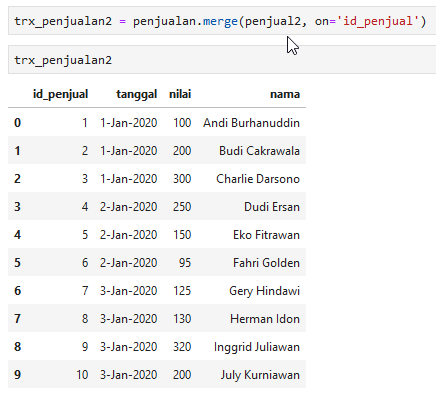Click the id_penjual column header
This screenshot has height=393, width=436.
(60, 94)
